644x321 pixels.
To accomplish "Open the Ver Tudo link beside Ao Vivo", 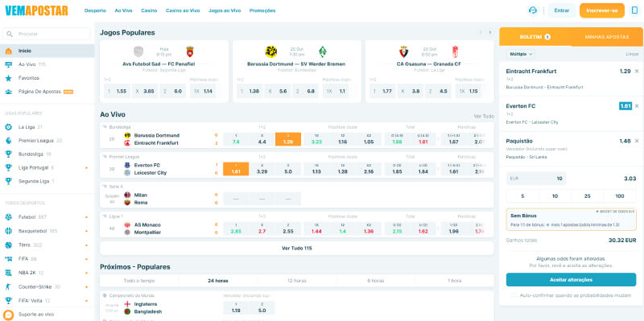I will pos(484,117).
